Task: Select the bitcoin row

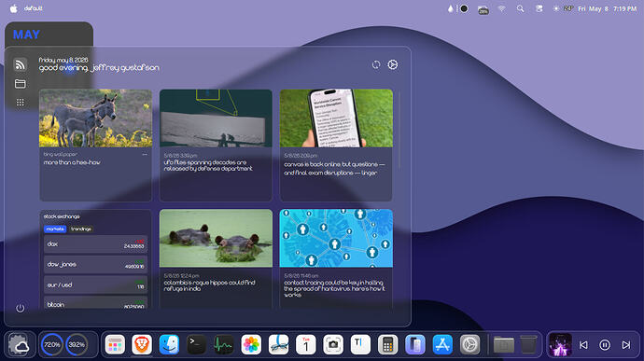Action: click(95, 303)
